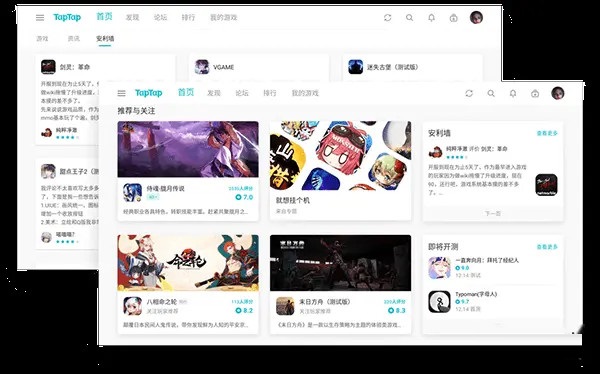The width and height of the screenshot is (600, 374).
Task: Open the 命之轮 banner image
Action: (188, 263)
